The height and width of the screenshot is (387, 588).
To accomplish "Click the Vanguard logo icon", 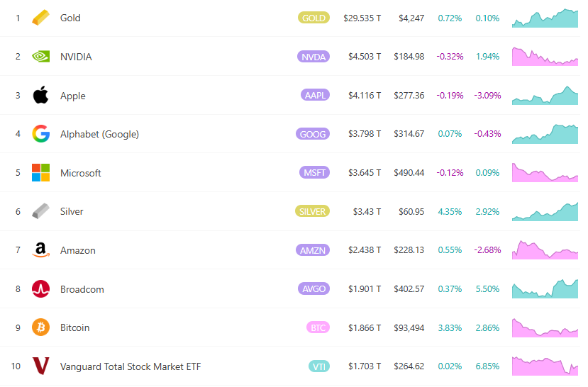I will [41, 366].
